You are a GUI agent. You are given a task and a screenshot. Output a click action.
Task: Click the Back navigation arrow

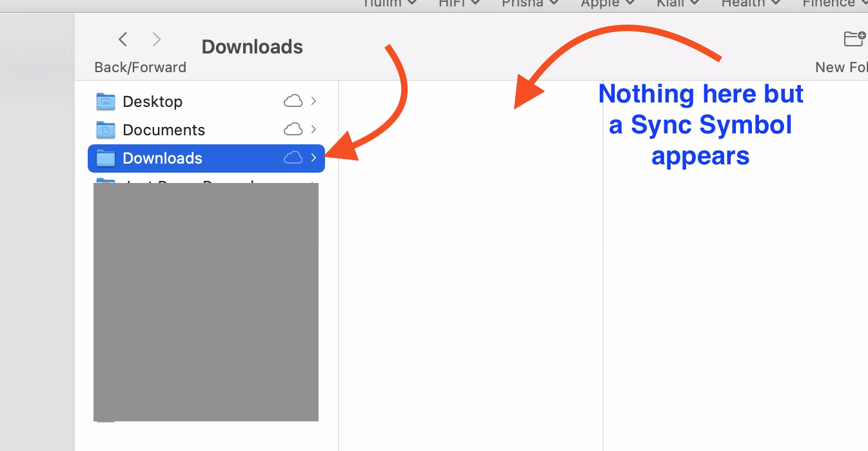pos(123,39)
